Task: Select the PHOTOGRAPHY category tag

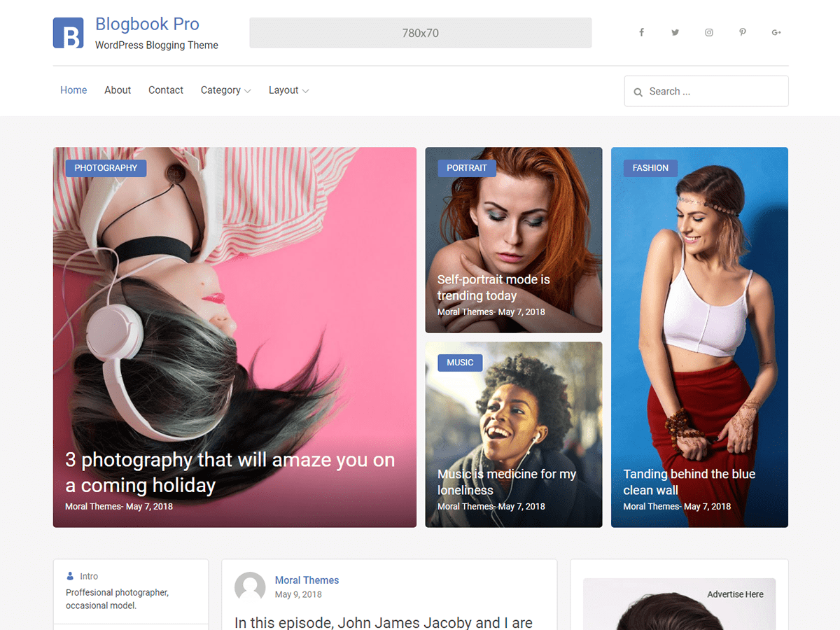Action: [106, 168]
